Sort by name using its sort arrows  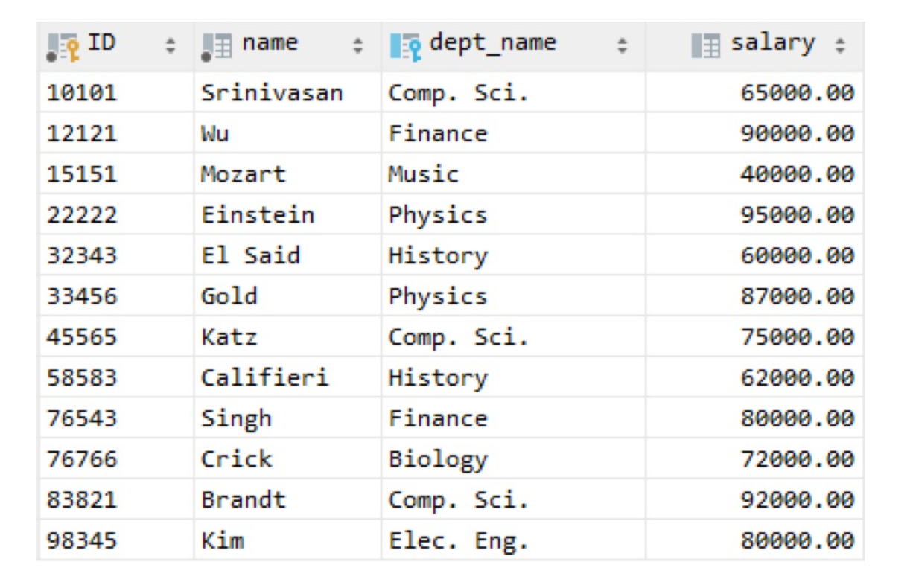pos(358,47)
